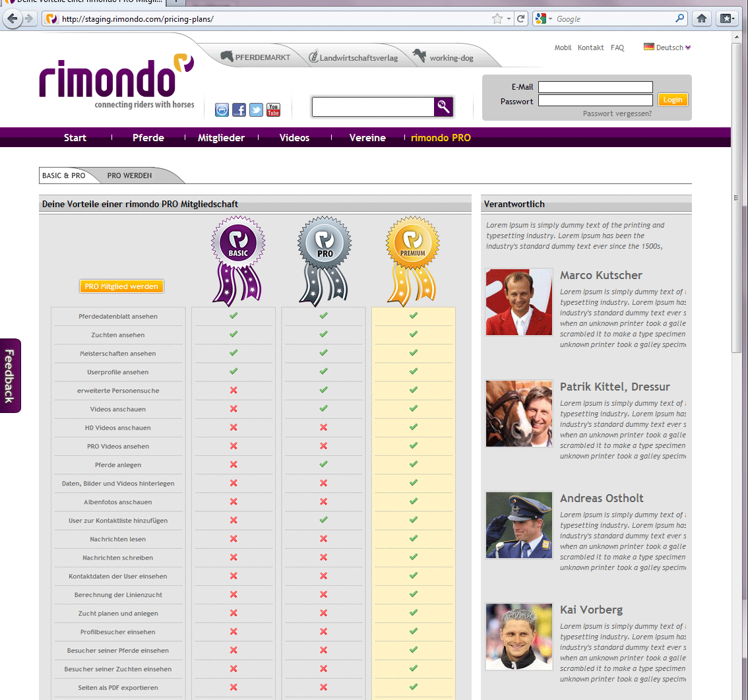Viewport: 748px width, 700px height.
Task: Click the Patrik Kittel, Dressur heading
Action: [x=615, y=387]
